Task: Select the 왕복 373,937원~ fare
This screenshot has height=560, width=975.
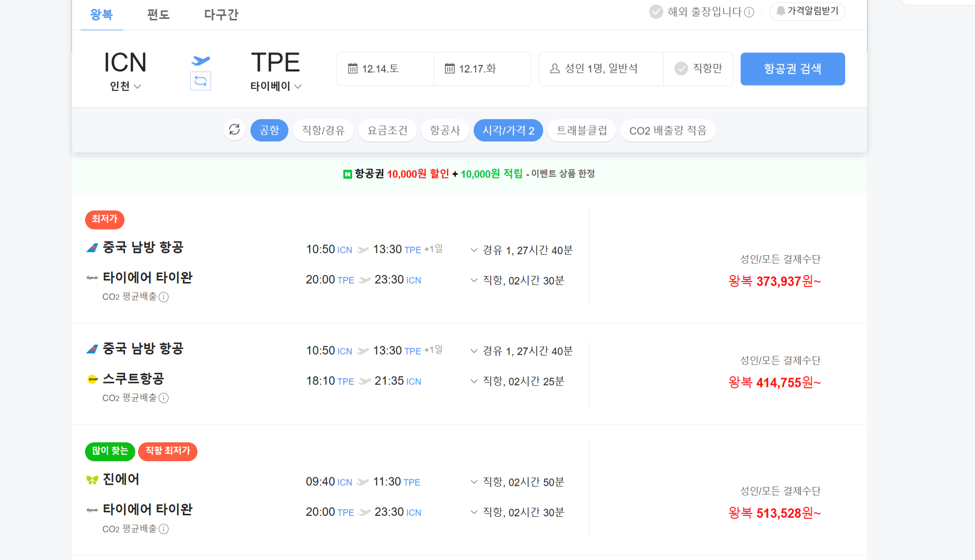Action: (x=774, y=281)
